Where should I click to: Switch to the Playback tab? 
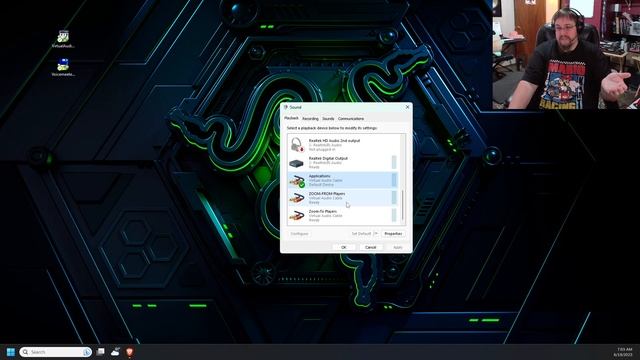tap(291, 118)
